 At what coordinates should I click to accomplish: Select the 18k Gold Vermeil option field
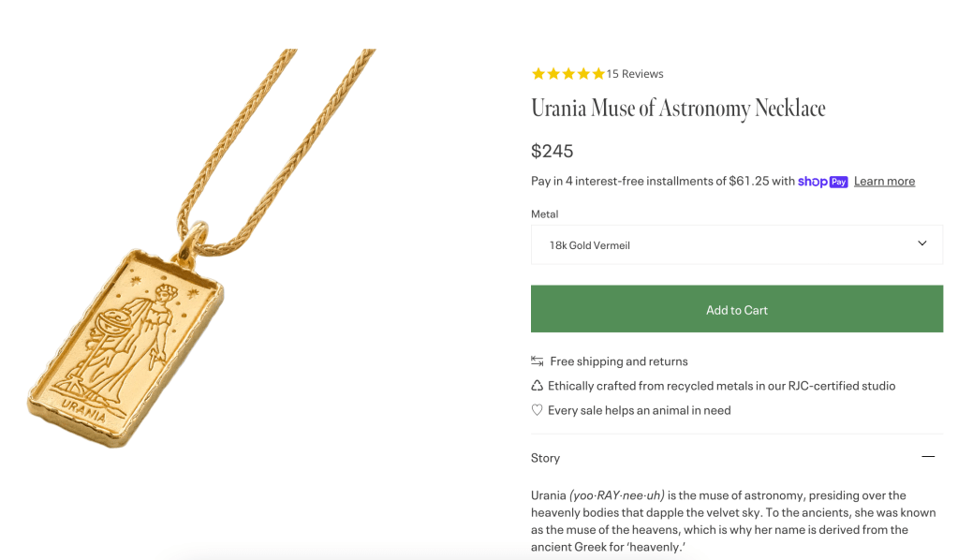point(656,244)
